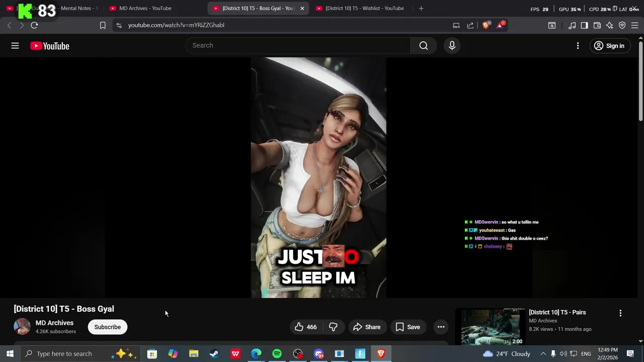Open Brave Leo AI sparkle icon
The height and width of the screenshot is (362, 644).
tap(610, 25)
